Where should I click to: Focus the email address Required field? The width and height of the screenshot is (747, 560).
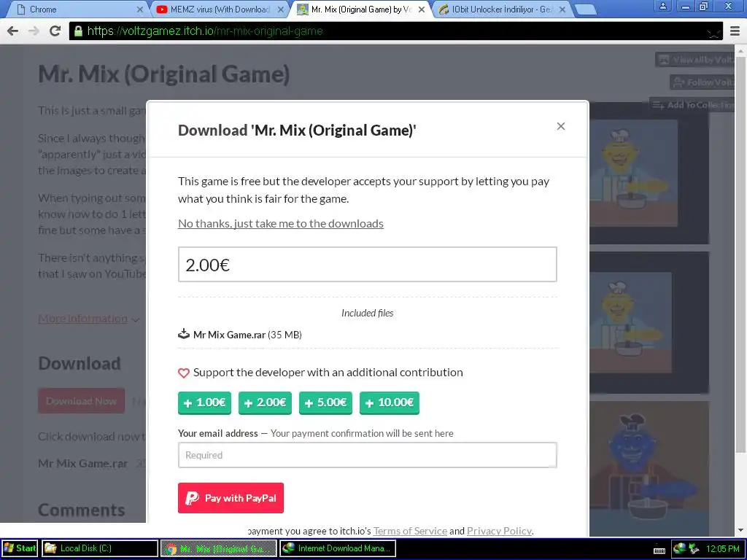click(368, 455)
